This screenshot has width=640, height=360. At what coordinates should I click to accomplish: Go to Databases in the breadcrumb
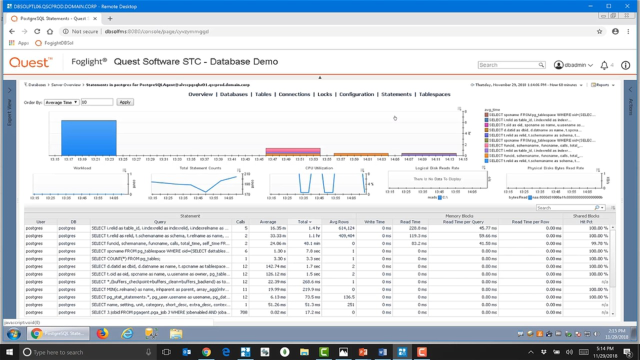(x=36, y=85)
